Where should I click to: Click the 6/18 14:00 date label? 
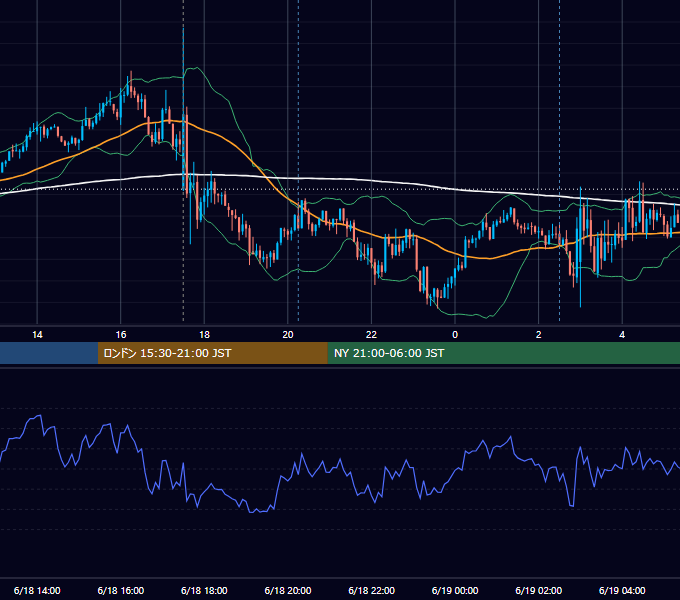coord(37,590)
